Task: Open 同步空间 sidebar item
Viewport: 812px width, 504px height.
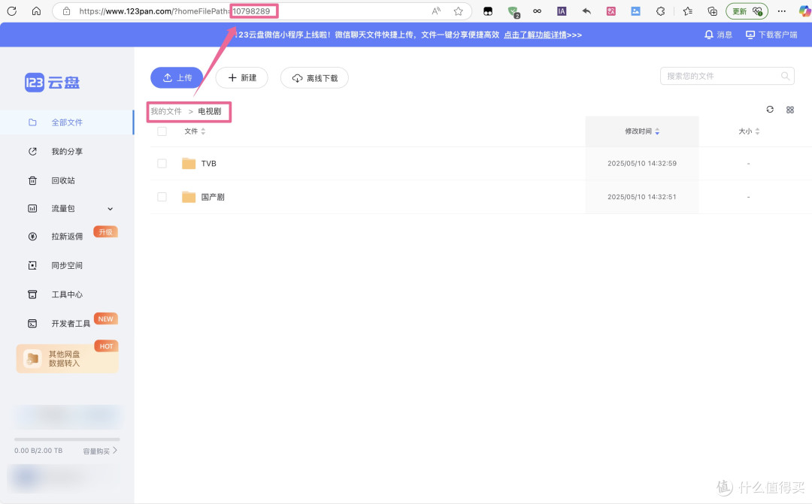Action: [x=68, y=265]
